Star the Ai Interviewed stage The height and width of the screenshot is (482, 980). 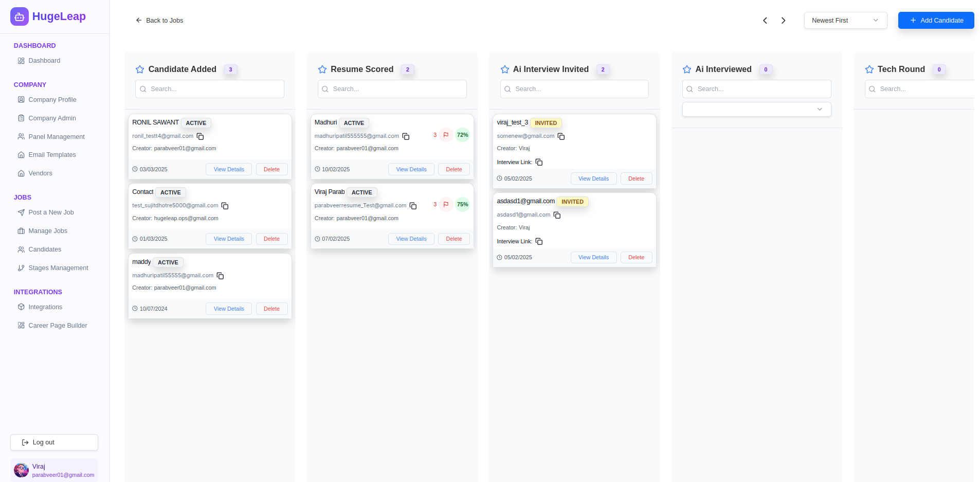tap(687, 69)
